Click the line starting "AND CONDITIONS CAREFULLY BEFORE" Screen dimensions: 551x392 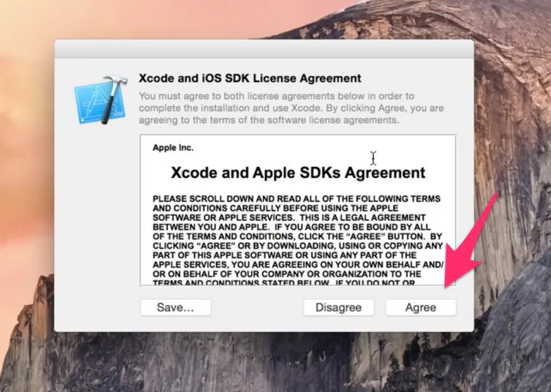tap(275, 208)
